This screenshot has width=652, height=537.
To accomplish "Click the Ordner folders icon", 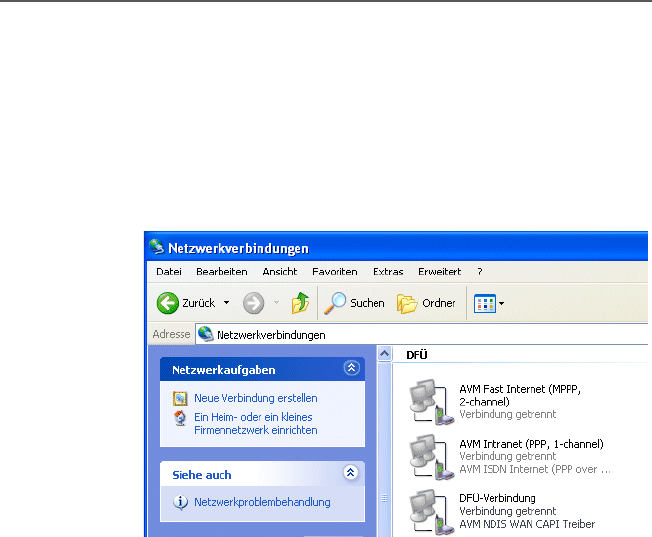I will 407,303.
